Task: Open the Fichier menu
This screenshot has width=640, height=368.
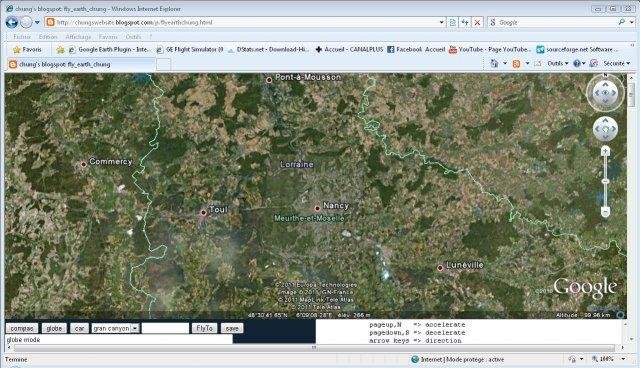Action: (x=22, y=37)
